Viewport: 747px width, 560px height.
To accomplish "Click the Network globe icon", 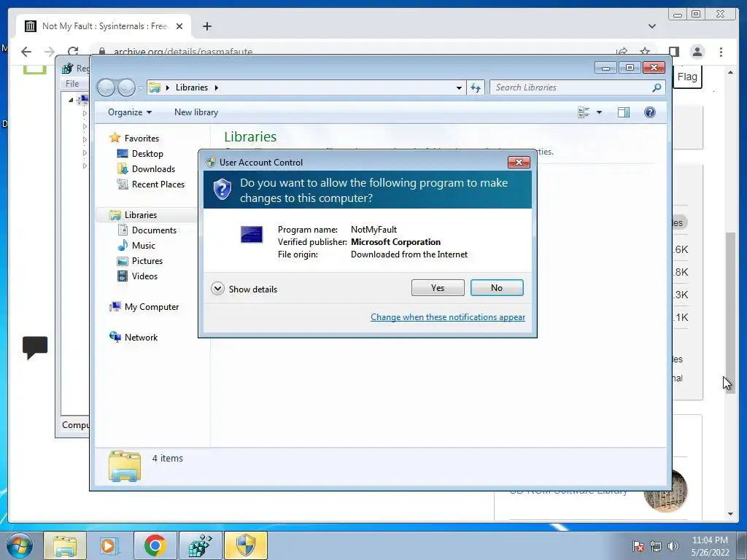I will (x=115, y=337).
